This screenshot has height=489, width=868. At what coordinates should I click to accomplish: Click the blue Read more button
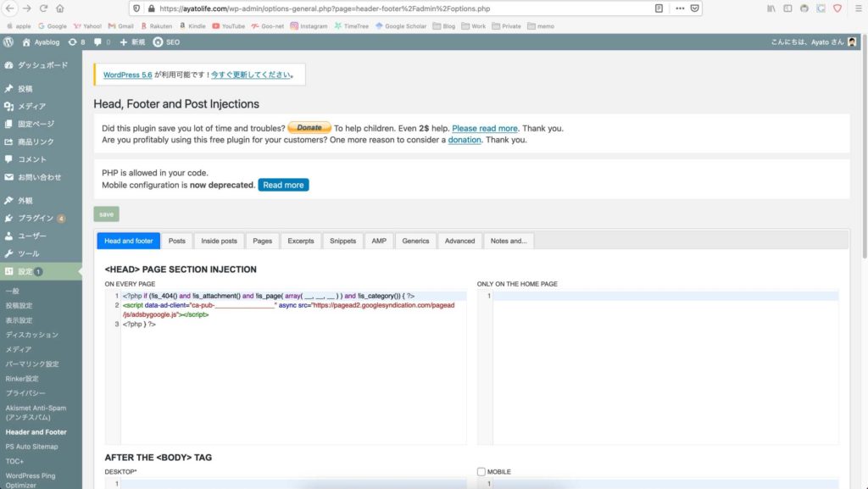coord(283,185)
